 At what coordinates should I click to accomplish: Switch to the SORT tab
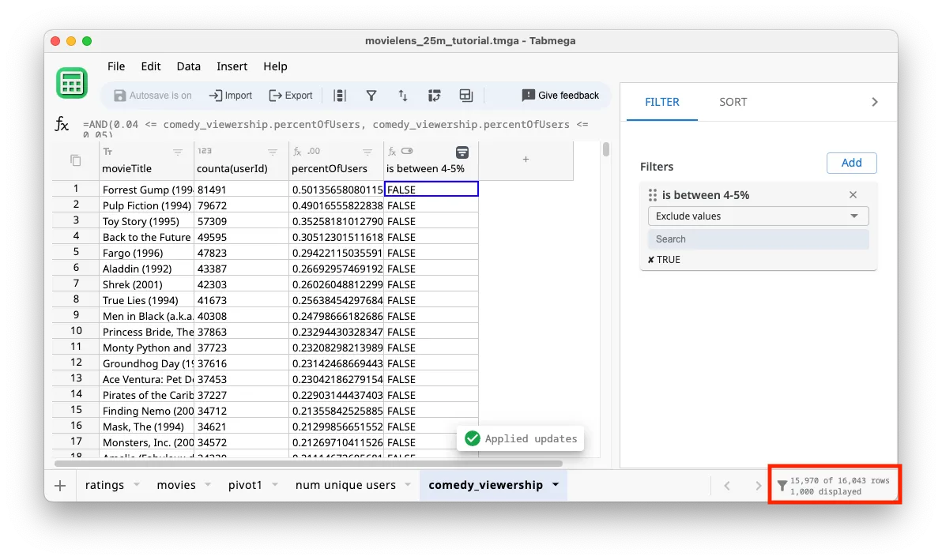733,101
